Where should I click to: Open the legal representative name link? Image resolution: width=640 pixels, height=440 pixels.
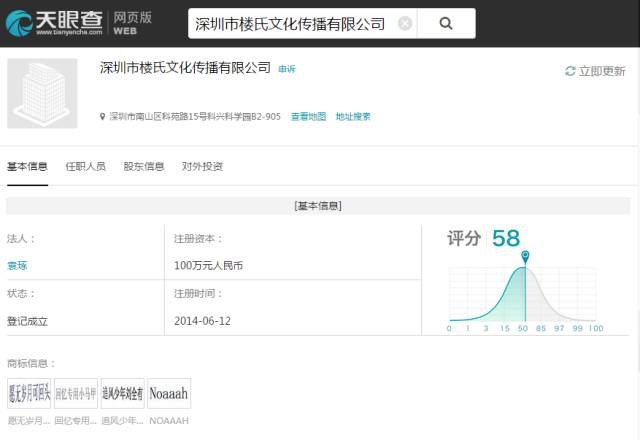tap(17, 266)
